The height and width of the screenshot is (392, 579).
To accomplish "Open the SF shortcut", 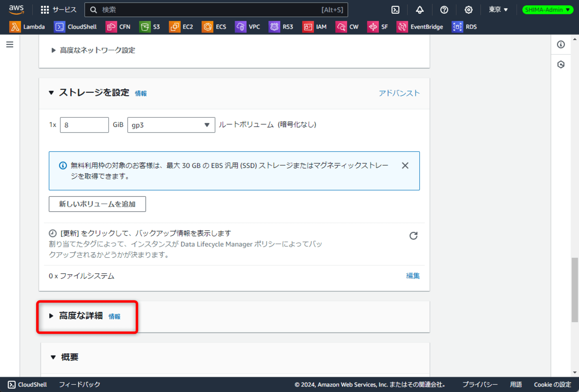I will (x=378, y=27).
